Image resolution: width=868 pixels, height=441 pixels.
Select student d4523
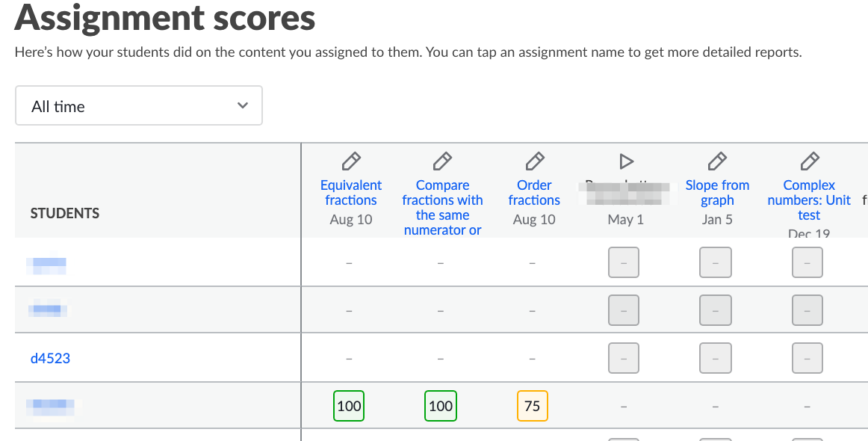pos(50,358)
